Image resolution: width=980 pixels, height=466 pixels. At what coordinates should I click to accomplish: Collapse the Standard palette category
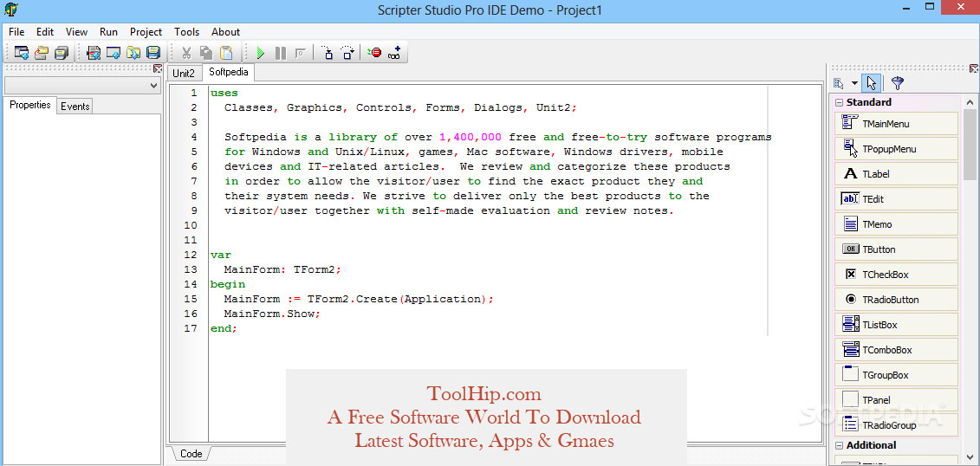pos(840,102)
